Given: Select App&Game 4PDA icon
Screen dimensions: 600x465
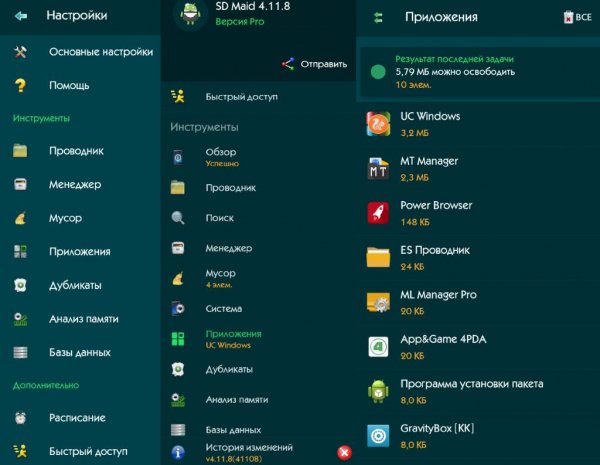Looking at the screenshot, I should click(378, 347).
